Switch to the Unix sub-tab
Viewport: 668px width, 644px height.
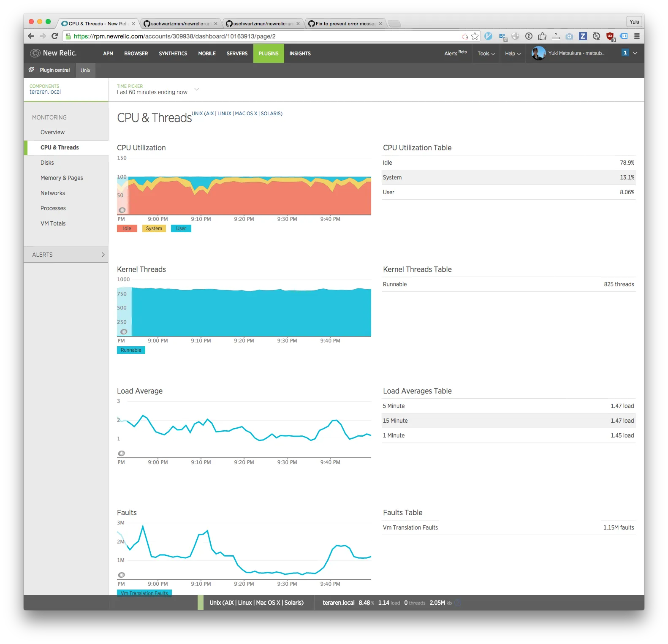[x=86, y=71]
